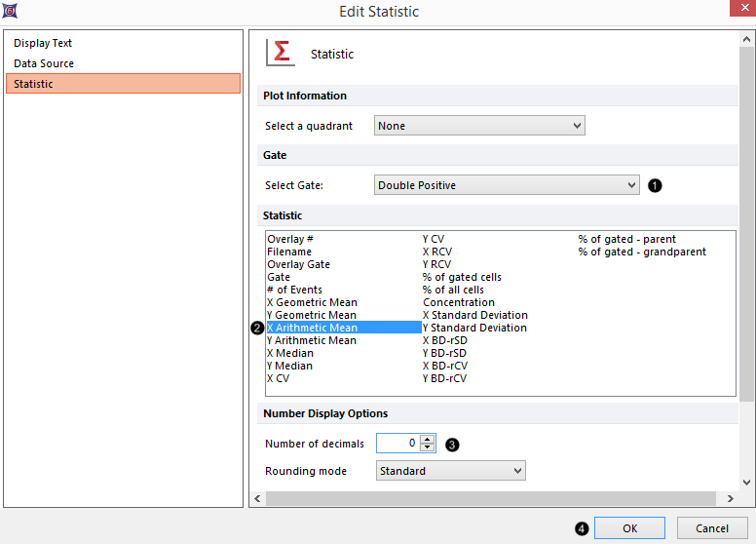Open the Select a quadrant dropdown

[x=479, y=126]
